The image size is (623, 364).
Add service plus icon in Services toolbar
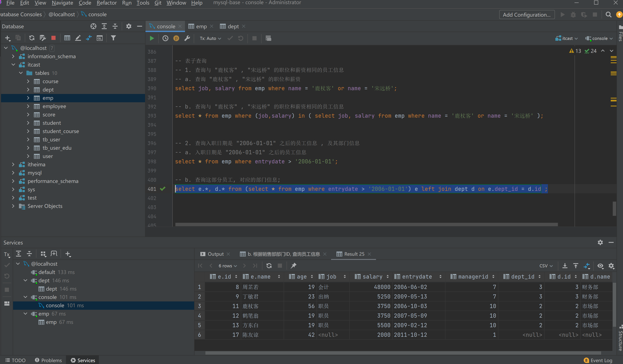(68, 254)
